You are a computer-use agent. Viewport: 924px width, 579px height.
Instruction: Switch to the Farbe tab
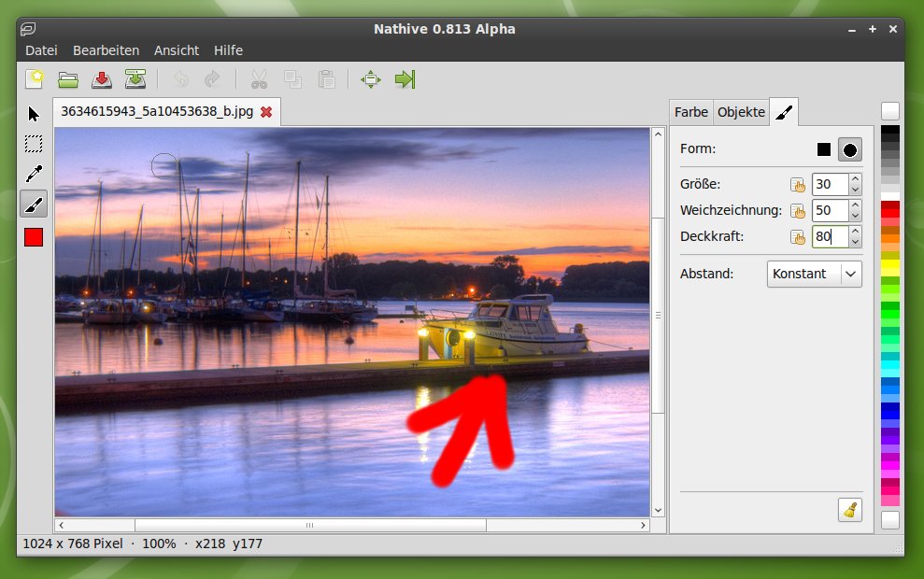pyautogui.click(x=691, y=112)
